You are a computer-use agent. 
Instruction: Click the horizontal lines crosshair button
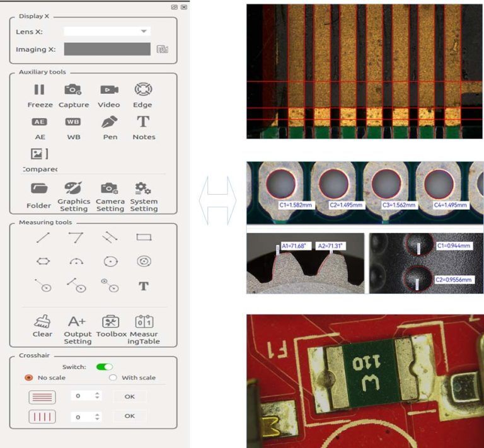pyautogui.click(x=42, y=397)
